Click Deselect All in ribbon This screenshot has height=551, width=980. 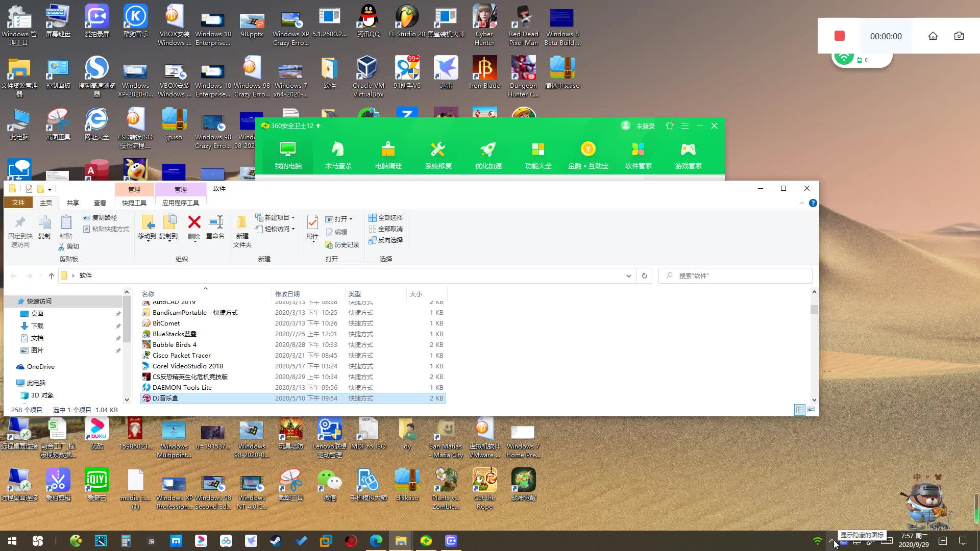pyautogui.click(x=386, y=229)
